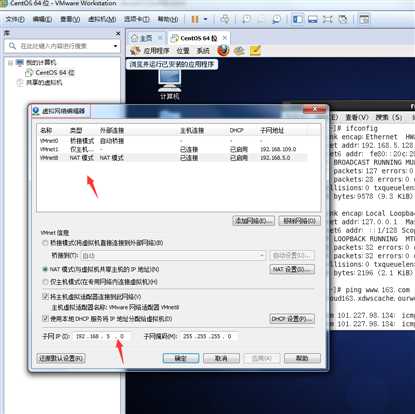Select the 桥接模式 radio button
This screenshot has width=415, height=414.
[x=45, y=243]
